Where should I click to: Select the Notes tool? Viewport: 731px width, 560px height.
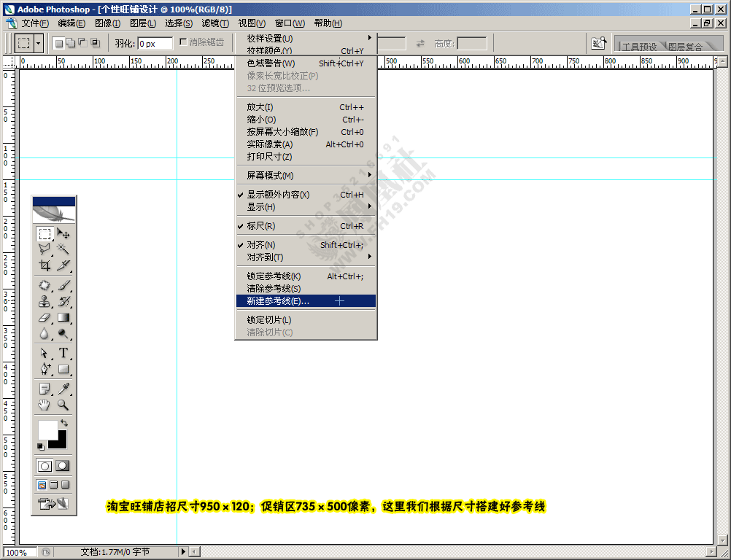[45, 389]
